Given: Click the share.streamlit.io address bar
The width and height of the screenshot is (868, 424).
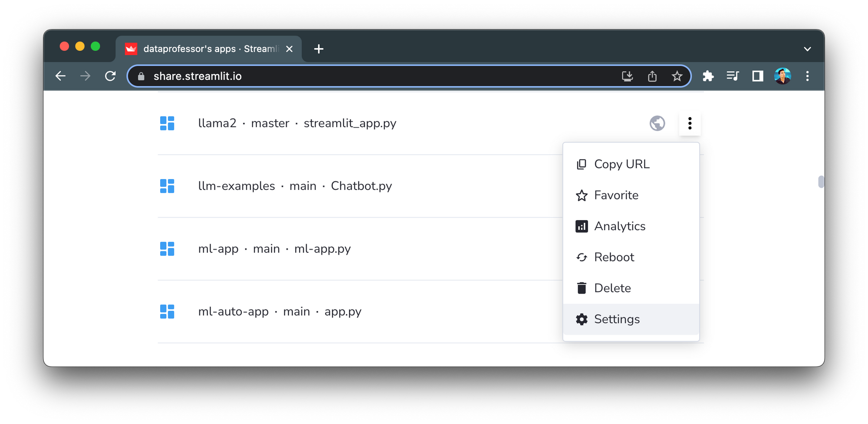Looking at the screenshot, I should pyautogui.click(x=347, y=76).
